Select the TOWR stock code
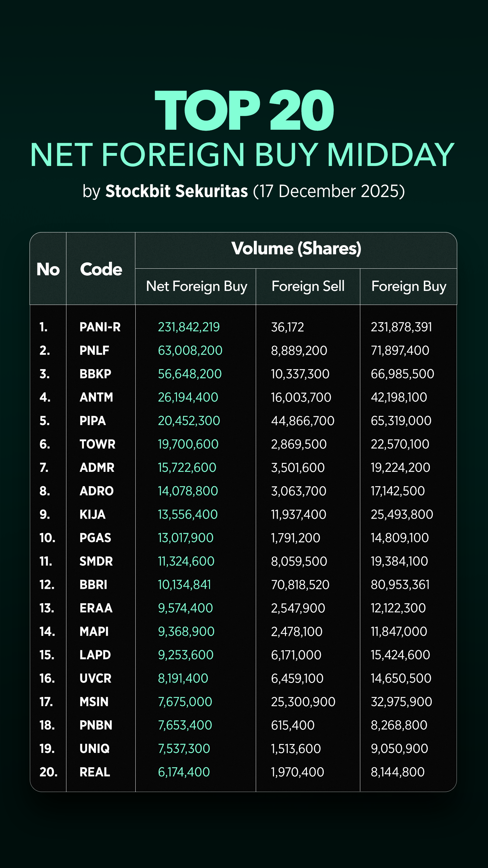 click(x=97, y=444)
